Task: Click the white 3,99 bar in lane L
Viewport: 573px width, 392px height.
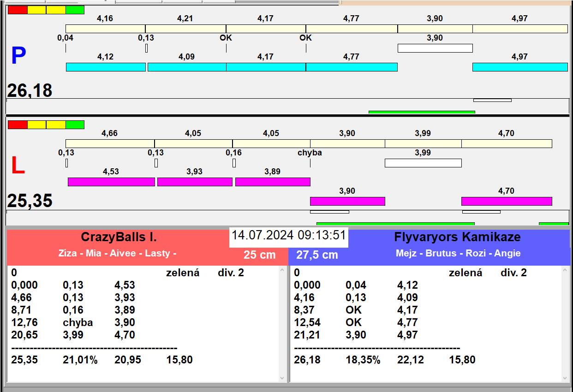Action: [x=423, y=163]
